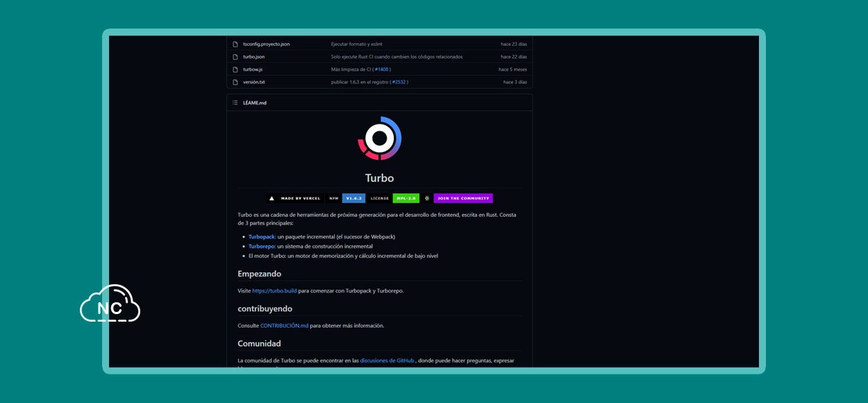
Task: Click the Turbo heading title
Action: click(x=380, y=178)
